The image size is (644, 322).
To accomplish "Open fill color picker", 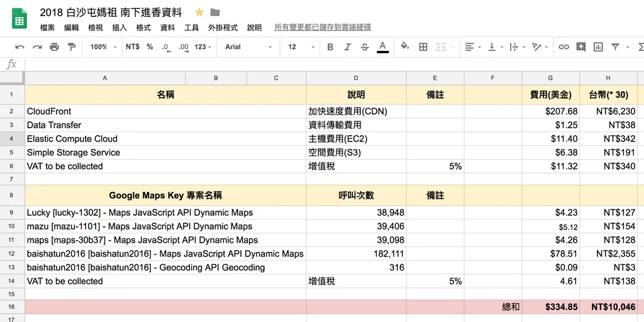I will pos(404,46).
